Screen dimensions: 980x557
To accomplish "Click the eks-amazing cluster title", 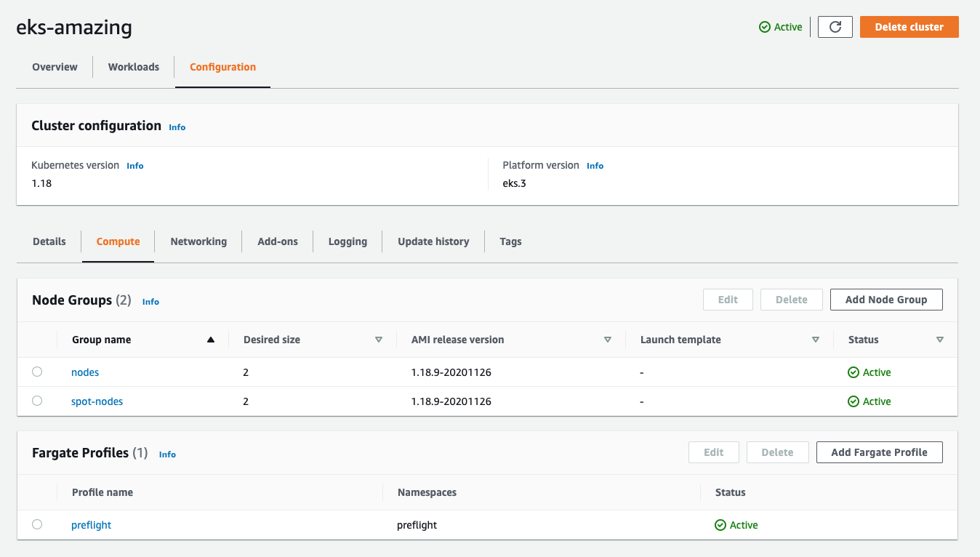I will tap(74, 28).
